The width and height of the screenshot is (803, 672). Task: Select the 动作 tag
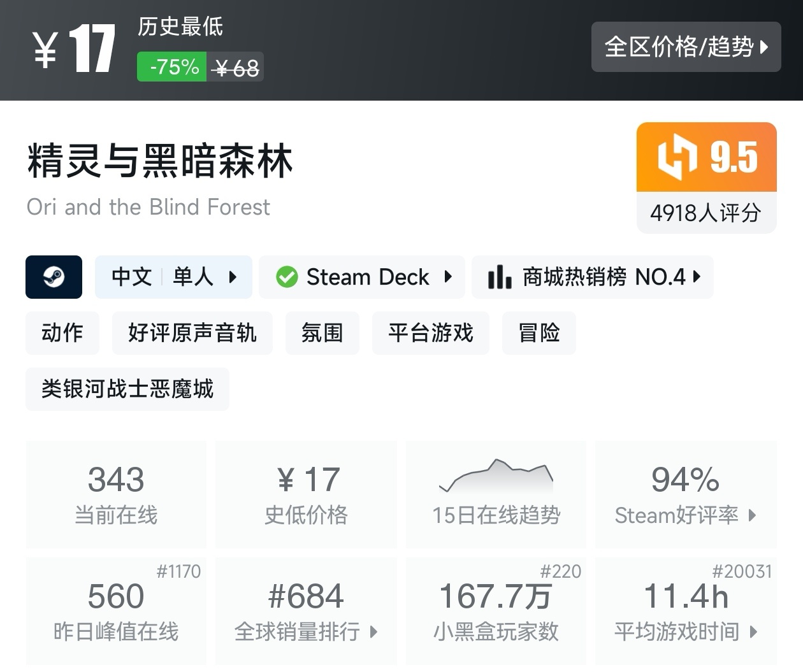[62, 332]
